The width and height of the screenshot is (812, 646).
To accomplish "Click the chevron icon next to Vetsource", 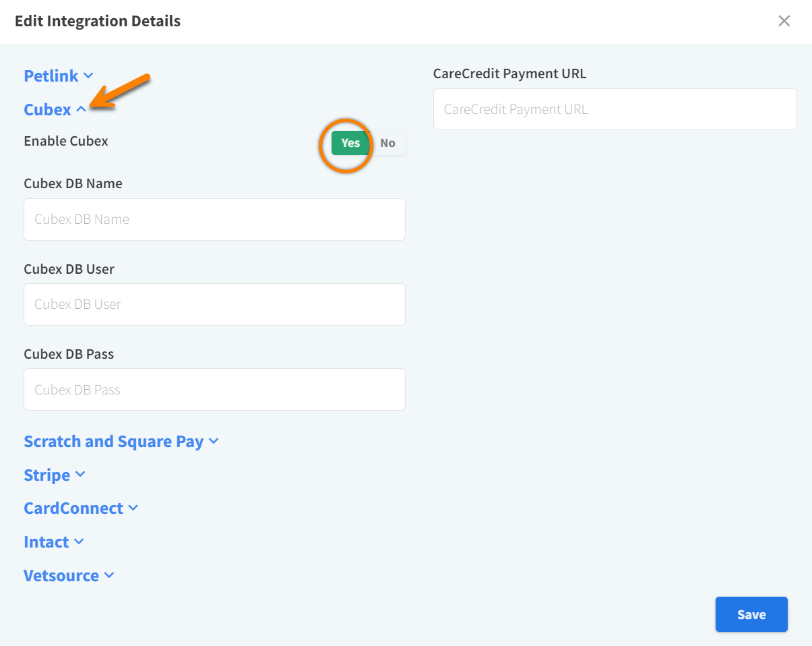I will tap(109, 575).
